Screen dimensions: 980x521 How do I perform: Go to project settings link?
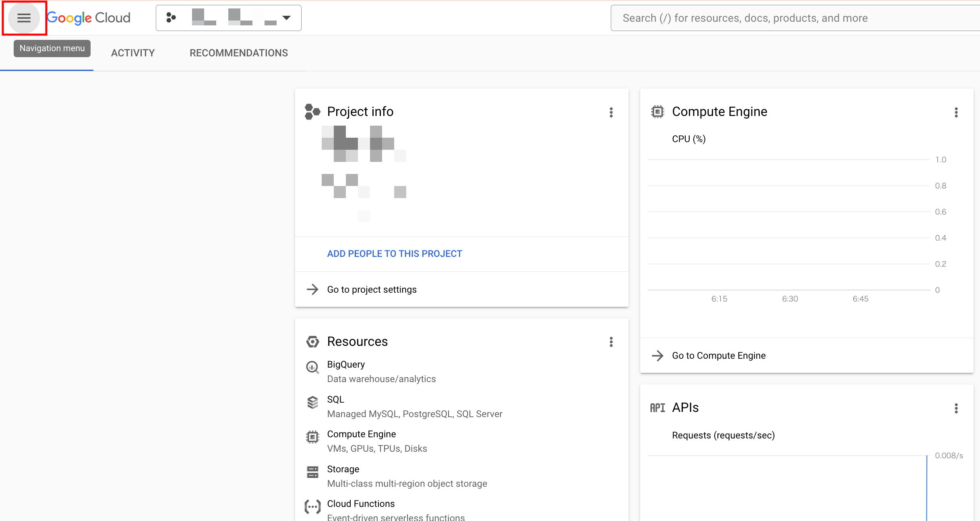pos(372,289)
